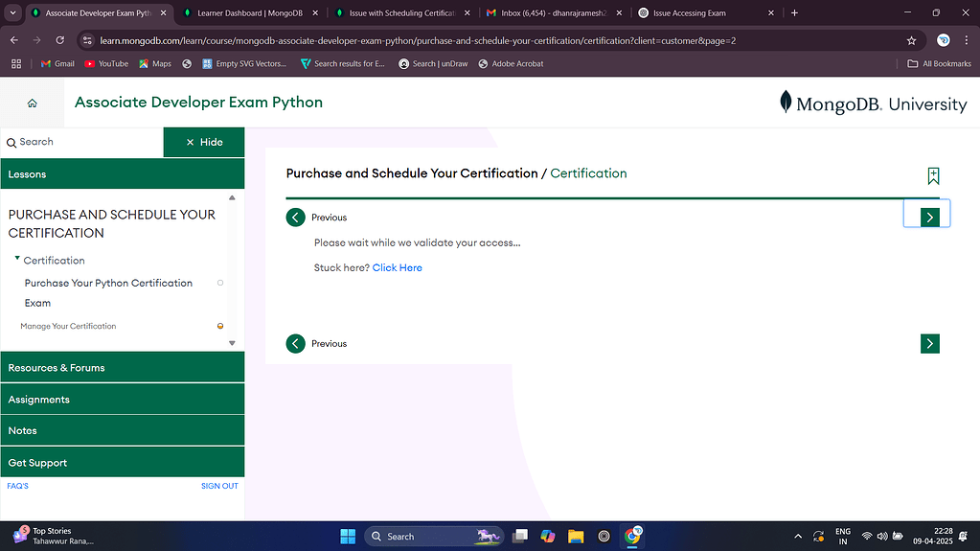The width and height of the screenshot is (980, 551).
Task: Click the sidebar Search input field
Action: 86,142
